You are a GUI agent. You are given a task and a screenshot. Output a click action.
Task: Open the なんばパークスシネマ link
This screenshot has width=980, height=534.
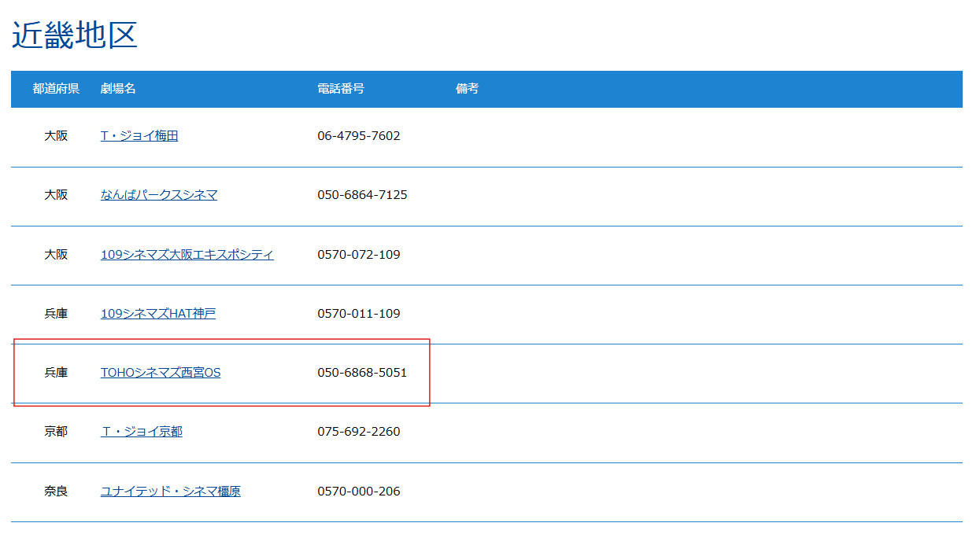point(159,195)
